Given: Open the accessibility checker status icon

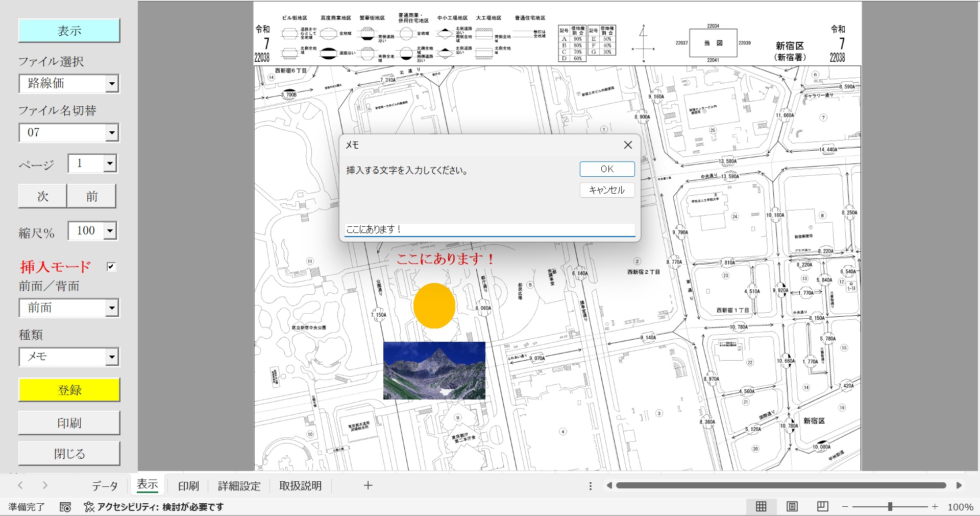Looking at the screenshot, I should tap(89, 507).
